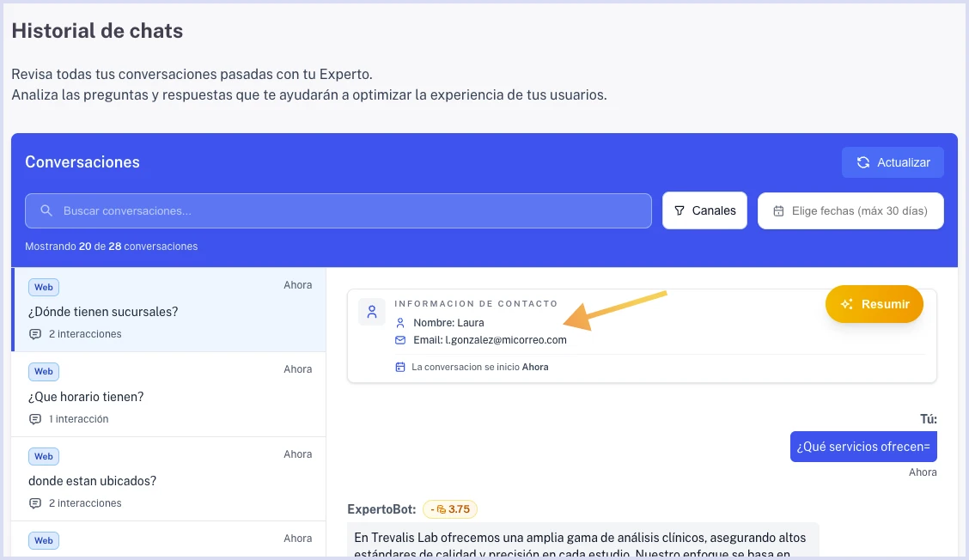Viewport: 969px width, 560px height.
Task: Select the conversation ¿Dónde tienen sucursales?
Action: pyautogui.click(x=168, y=310)
